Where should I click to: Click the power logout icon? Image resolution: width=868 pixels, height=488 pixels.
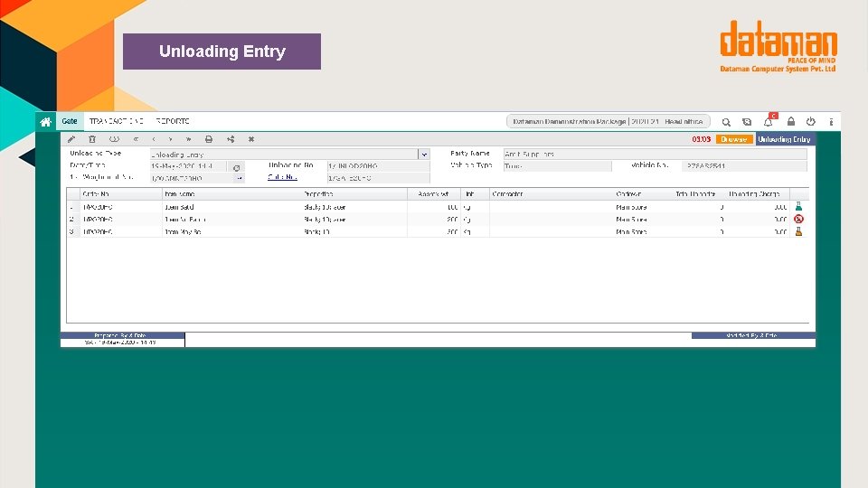[811, 121]
